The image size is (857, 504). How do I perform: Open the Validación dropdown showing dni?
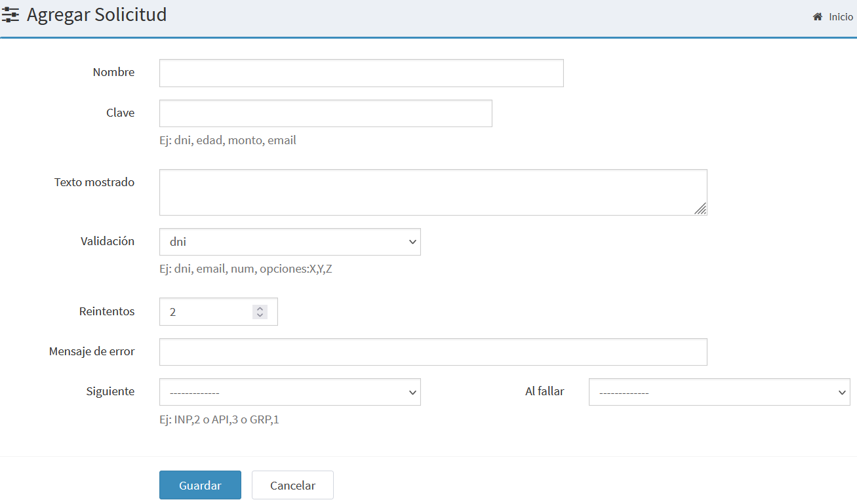point(290,242)
